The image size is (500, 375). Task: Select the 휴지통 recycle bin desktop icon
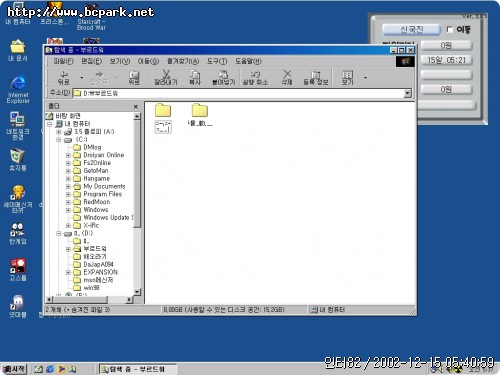point(18,160)
